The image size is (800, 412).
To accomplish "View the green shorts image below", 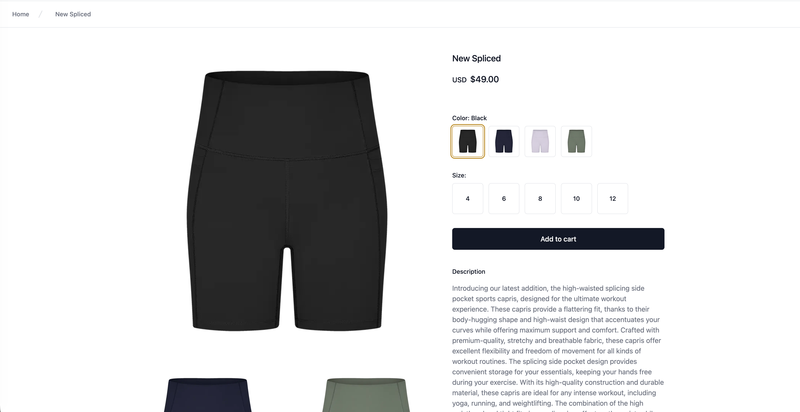I will (x=366, y=395).
